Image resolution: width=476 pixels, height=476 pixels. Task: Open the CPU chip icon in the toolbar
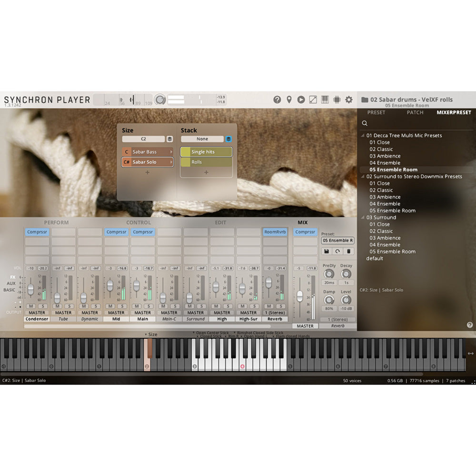[x=337, y=99]
